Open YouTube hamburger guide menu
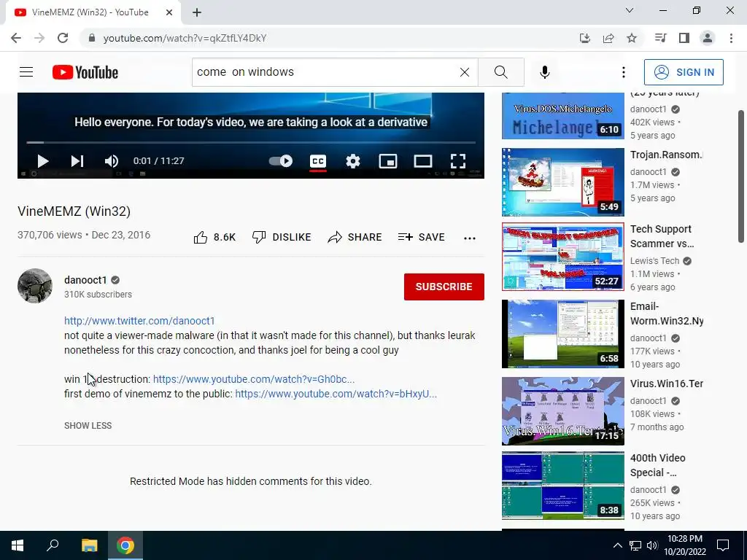The image size is (747, 560). coord(26,72)
